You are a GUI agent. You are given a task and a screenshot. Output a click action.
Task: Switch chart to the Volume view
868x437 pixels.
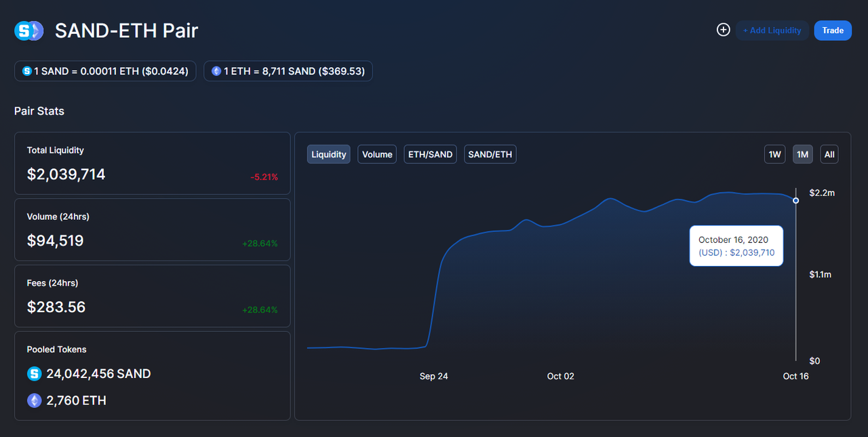point(377,154)
